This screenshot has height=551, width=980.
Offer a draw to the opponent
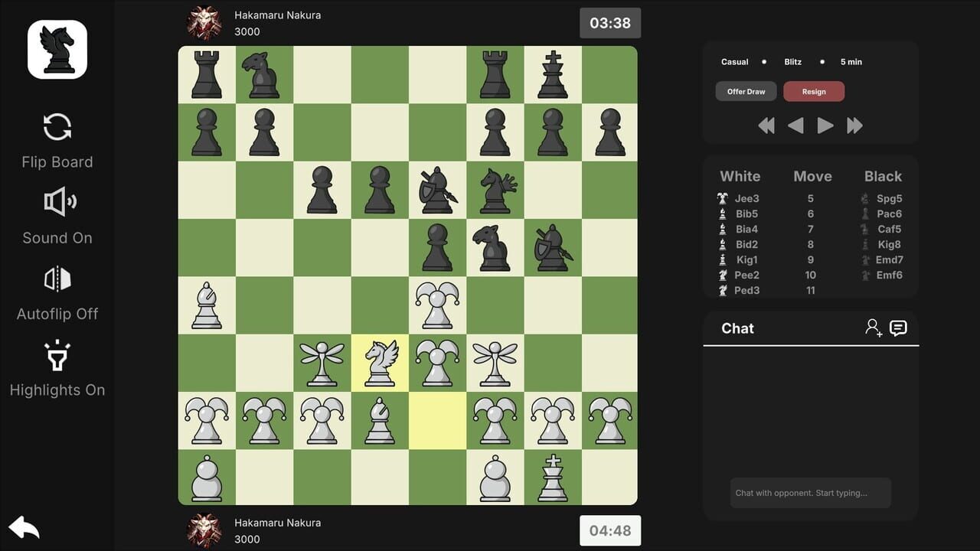(746, 91)
